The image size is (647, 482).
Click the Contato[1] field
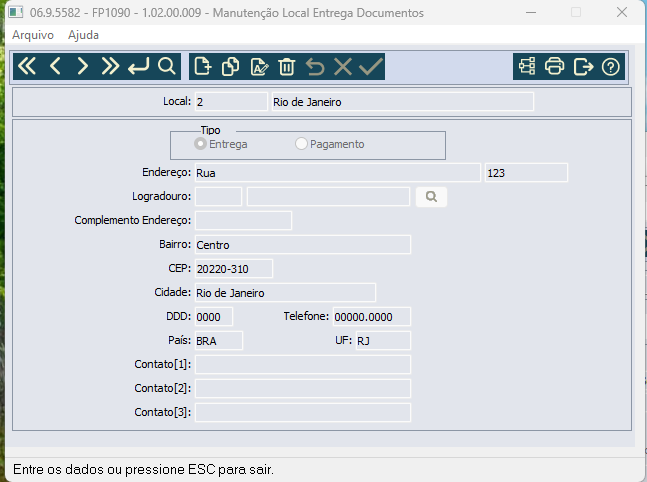[x=303, y=364]
